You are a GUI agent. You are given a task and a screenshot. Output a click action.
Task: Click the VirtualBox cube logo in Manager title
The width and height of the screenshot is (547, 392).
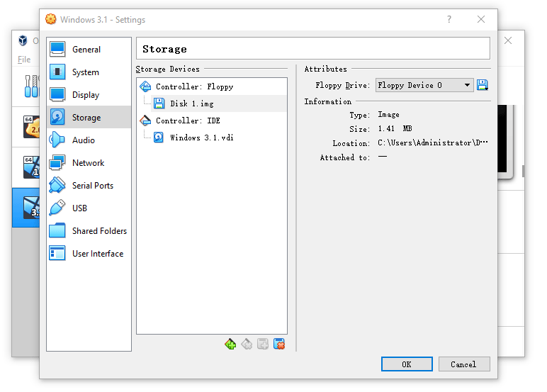[23, 40]
